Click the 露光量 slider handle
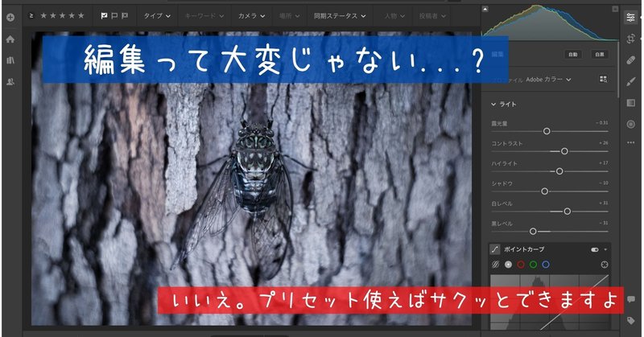Screen dimensions: 644x337 pyautogui.click(x=547, y=131)
